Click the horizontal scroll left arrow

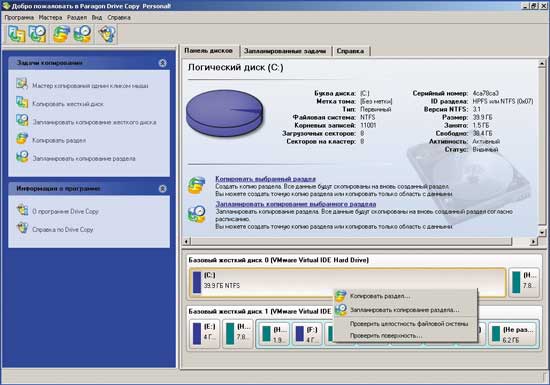(x=187, y=241)
